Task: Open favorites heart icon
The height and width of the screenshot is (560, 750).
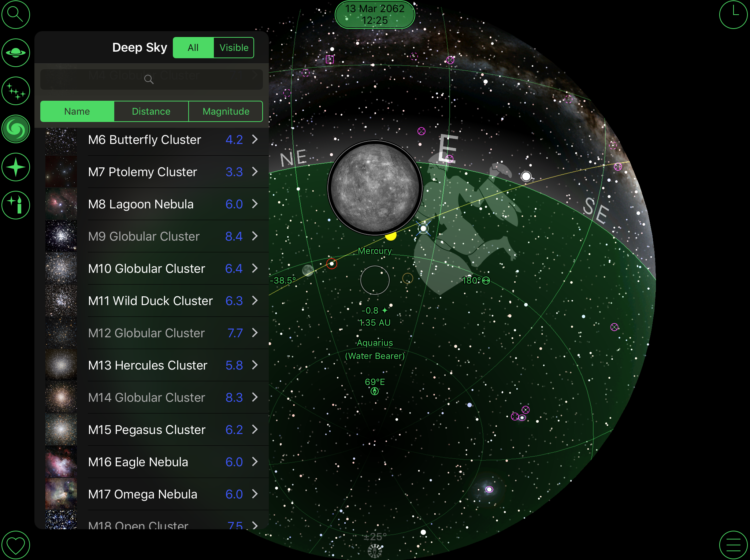Action: [x=15, y=545]
